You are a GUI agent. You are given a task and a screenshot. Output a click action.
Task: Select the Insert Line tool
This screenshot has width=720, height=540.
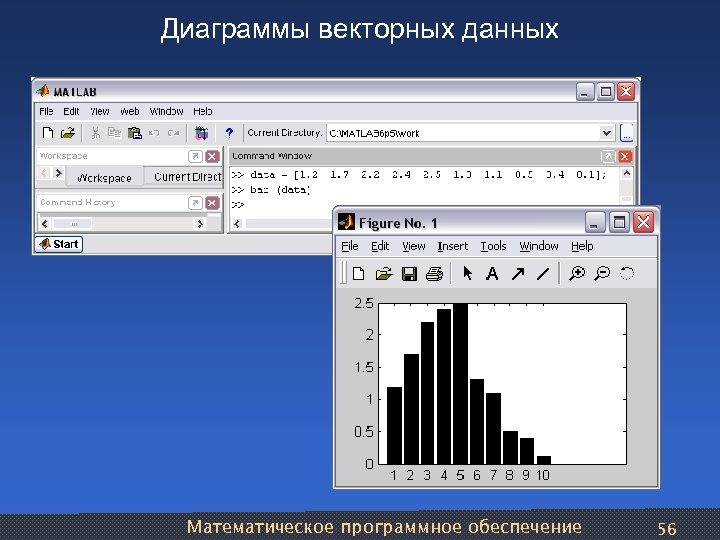543,274
